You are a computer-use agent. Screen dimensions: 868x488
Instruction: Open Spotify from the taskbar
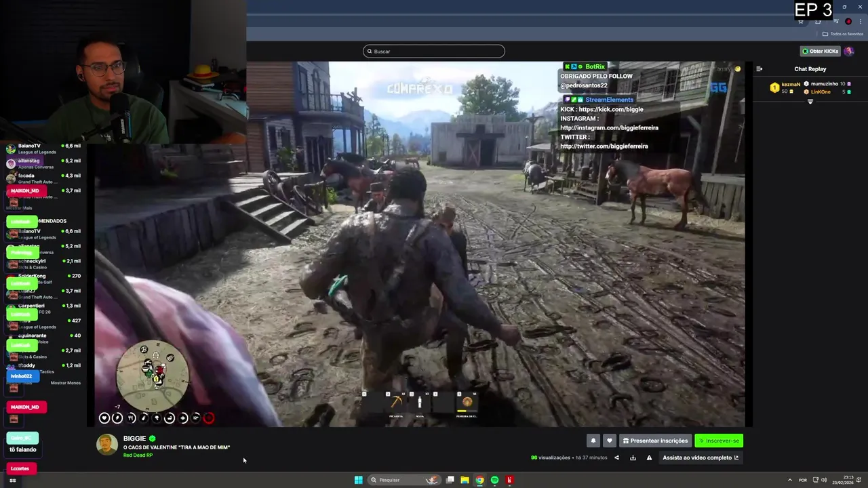pyautogui.click(x=494, y=480)
